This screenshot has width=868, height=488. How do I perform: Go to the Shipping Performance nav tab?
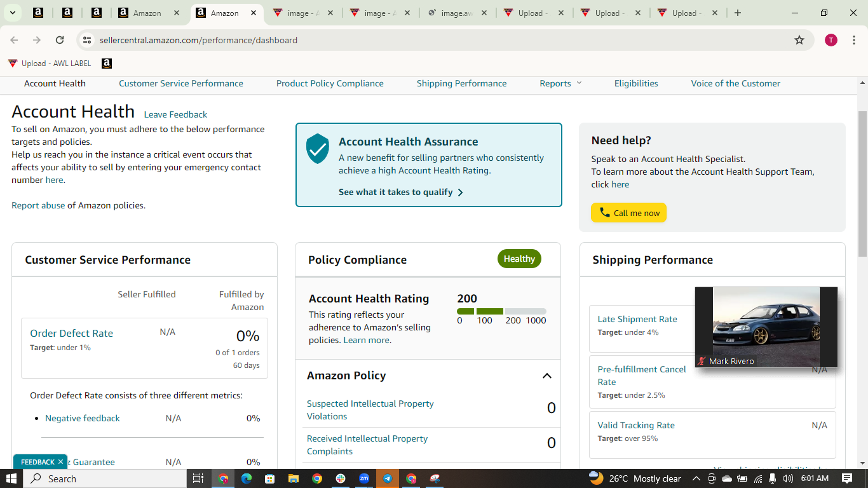click(462, 83)
